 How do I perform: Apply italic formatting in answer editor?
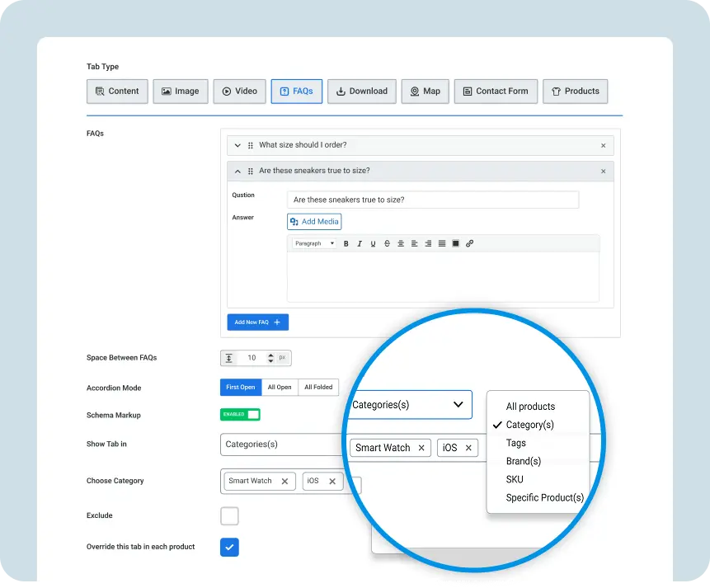(360, 243)
